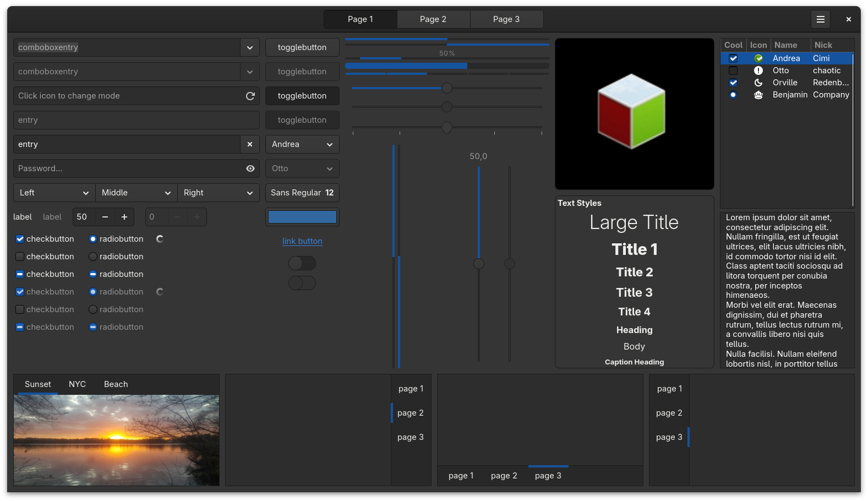The image size is (868, 501).
Task: Check the Cool checkbox for Otto
Action: point(733,70)
